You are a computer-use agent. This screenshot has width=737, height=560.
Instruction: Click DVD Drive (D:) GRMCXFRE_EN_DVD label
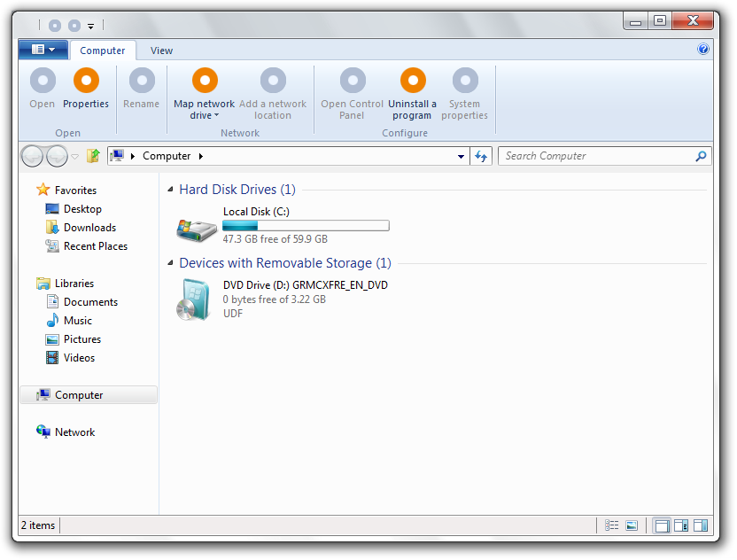point(306,285)
